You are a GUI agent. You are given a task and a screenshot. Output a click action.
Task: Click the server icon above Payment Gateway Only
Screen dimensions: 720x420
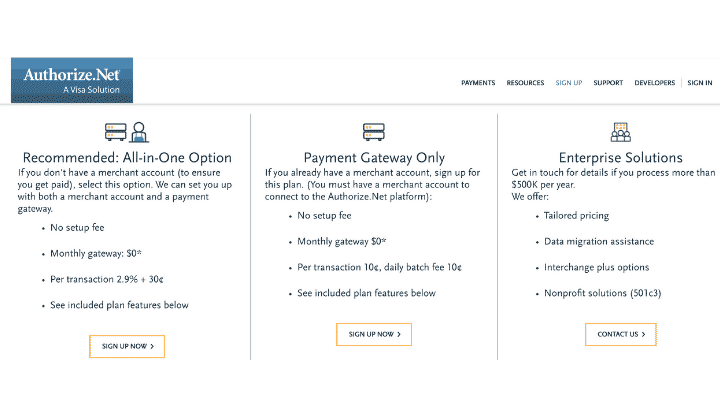[374, 132]
